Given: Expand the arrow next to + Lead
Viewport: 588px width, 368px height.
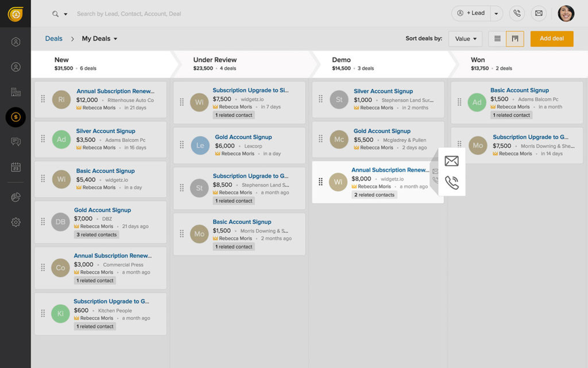Looking at the screenshot, I should point(496,13).
